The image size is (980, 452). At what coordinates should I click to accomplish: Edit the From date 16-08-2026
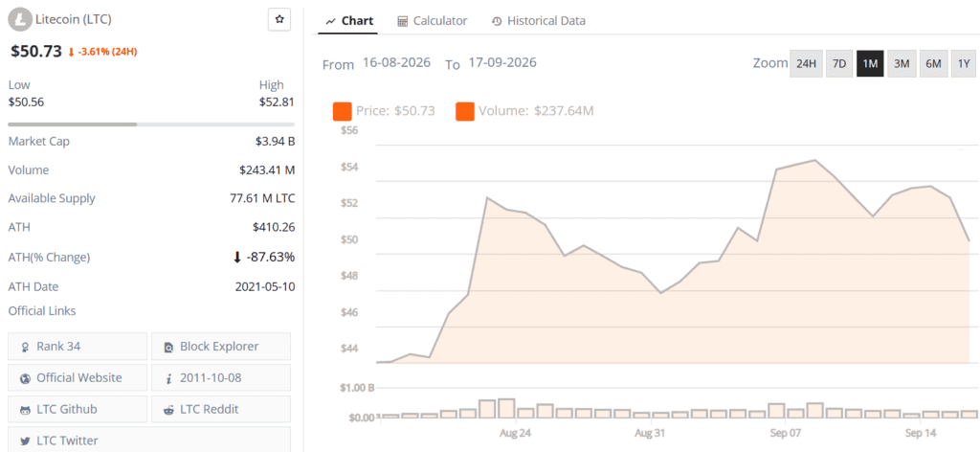point(396,63)
